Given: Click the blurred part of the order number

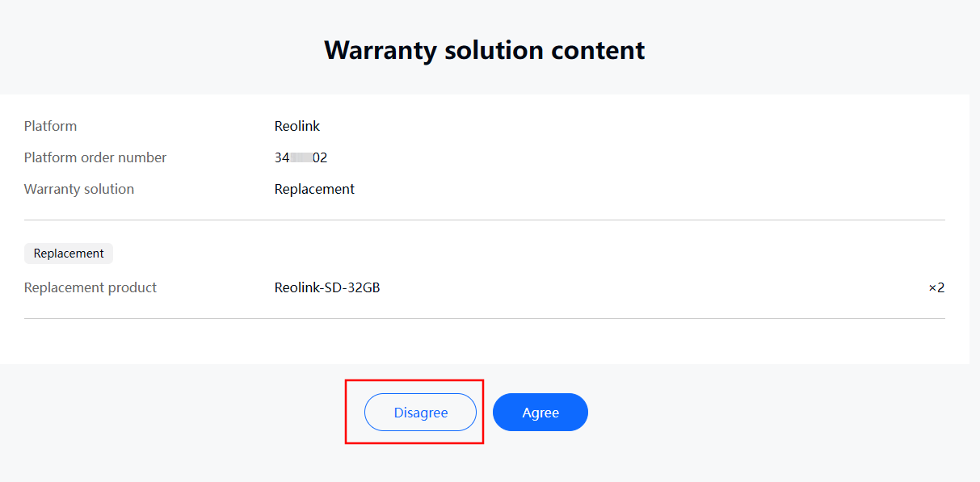Looking at the screenshot, I should point(301,157).
